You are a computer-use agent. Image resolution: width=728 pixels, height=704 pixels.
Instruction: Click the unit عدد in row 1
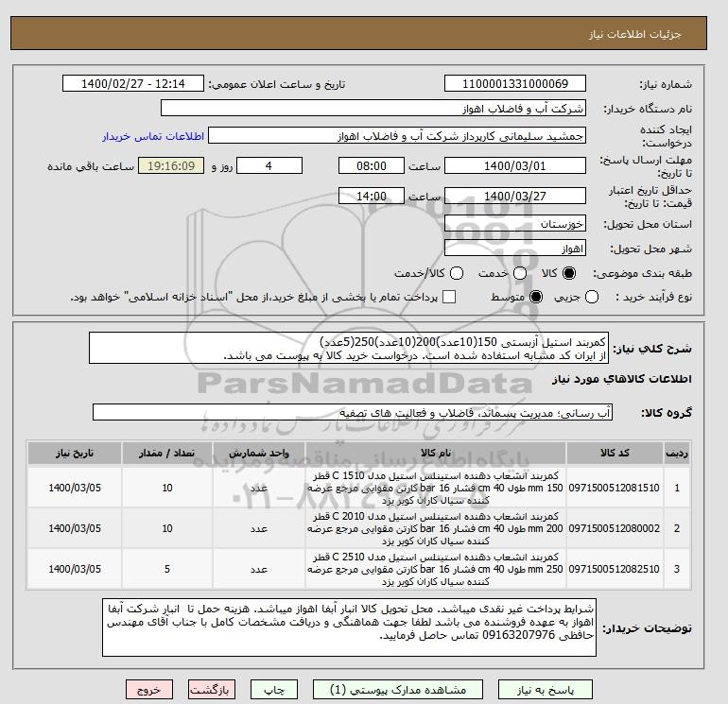[x=259, y=488]
